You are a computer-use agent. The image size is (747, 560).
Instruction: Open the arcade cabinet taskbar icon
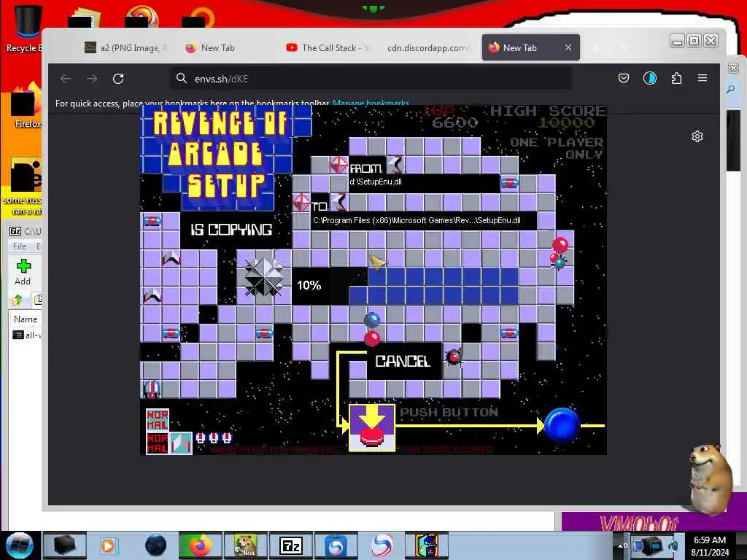[x=427, y=545]
